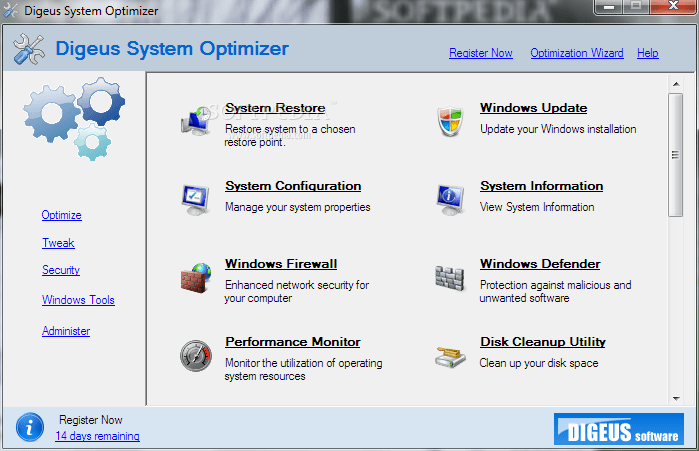Open the Windows Defender link
Viewport: 699px width, 451px height.
click(540, 264)
